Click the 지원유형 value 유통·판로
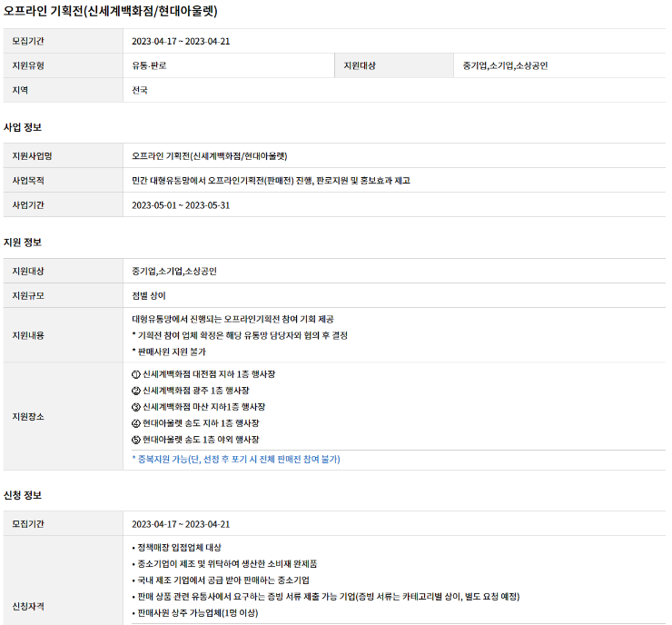Image resolution: width=672 pixels, height=625 pixels. 149,65
